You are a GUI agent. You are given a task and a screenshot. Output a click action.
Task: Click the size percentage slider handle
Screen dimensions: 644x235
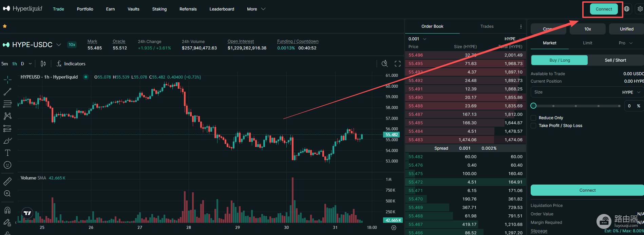[x=533, y=106]
